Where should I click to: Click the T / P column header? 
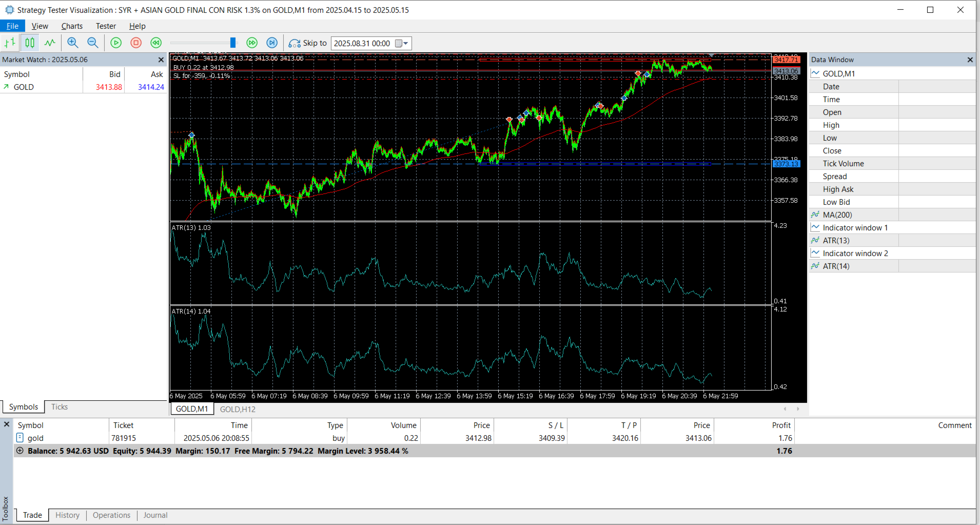604,425
